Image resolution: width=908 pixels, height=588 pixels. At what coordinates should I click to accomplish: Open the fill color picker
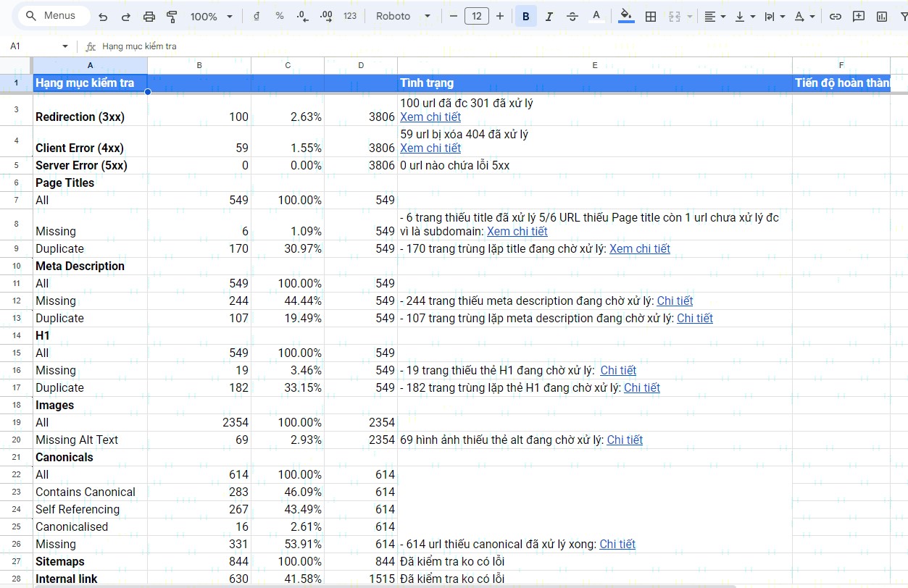tap(626, 17)
